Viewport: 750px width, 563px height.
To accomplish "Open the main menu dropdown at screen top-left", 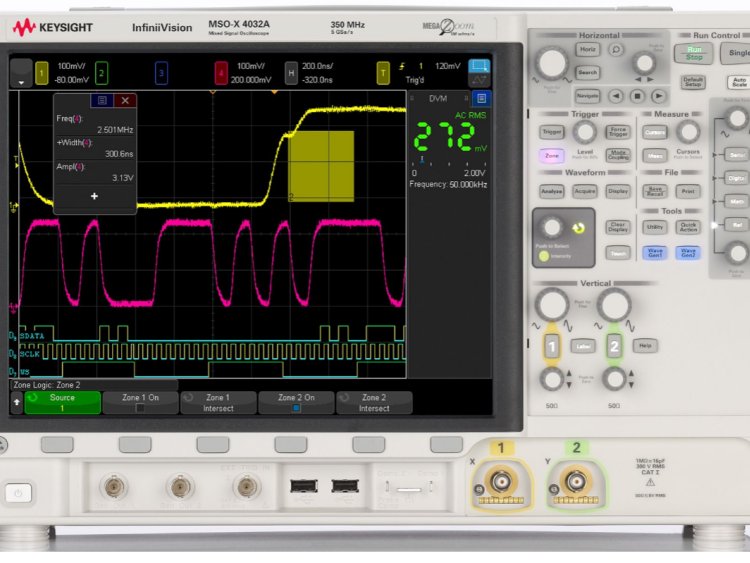I will coord(21,74).
